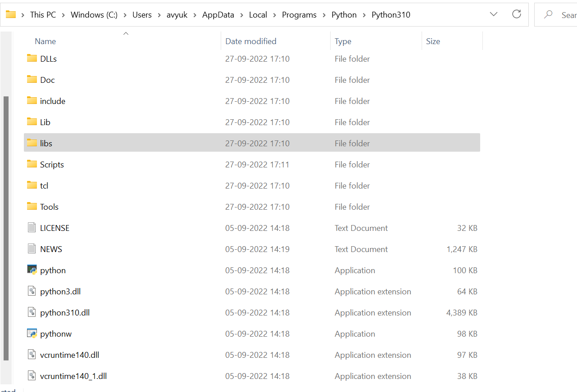Click the Search input field

(555, 14)
